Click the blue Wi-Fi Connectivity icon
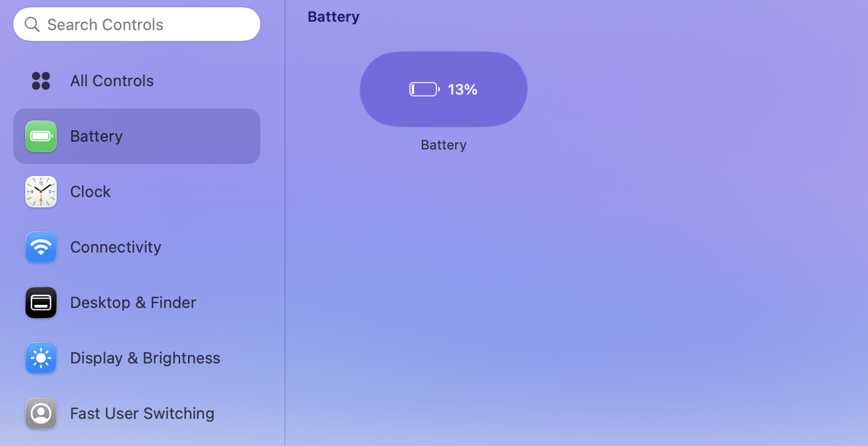This screenshot has width=868, height=446. [41, 247]
